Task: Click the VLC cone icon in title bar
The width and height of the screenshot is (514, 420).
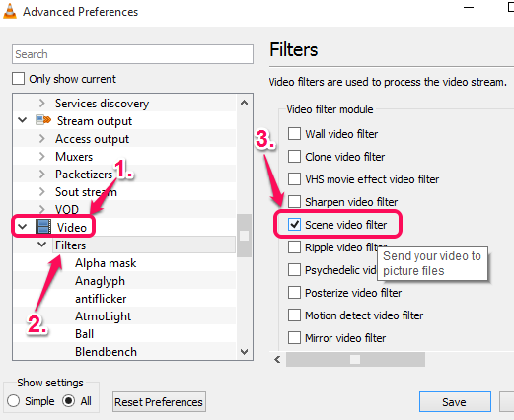Action: 10,11
